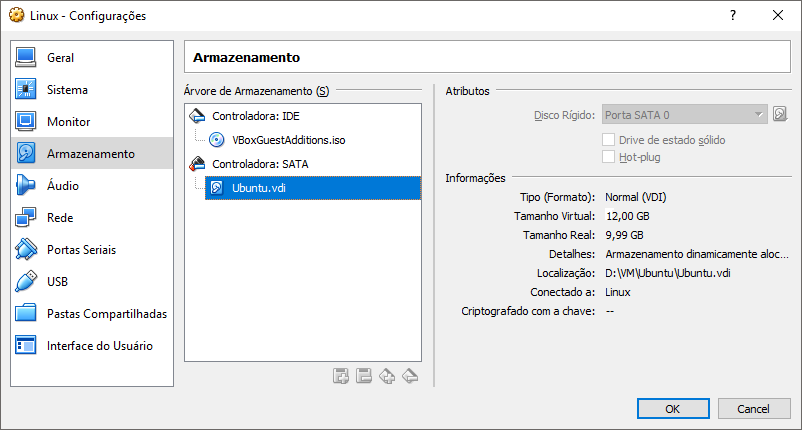Close the Configurações dialog window
Viewport: 802px width, 430px height.
(x=778, y=15)
